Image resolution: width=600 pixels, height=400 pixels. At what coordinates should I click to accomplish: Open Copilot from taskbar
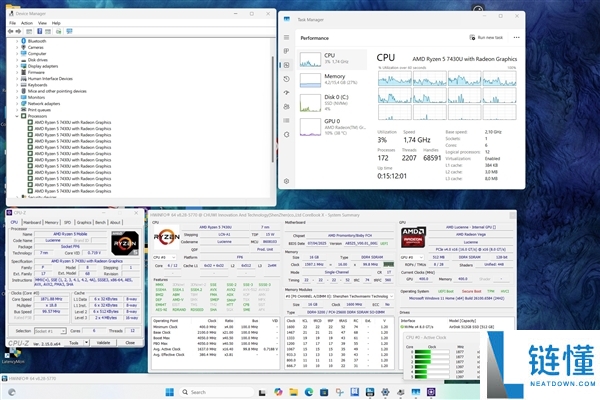pos(278,392)
